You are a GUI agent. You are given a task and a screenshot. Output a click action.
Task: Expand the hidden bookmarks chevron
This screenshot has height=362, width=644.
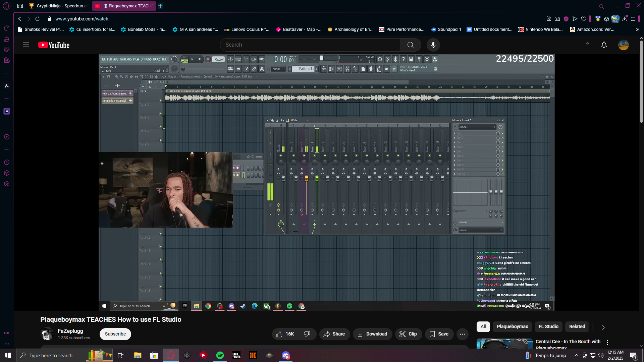(x=637, y=29)
